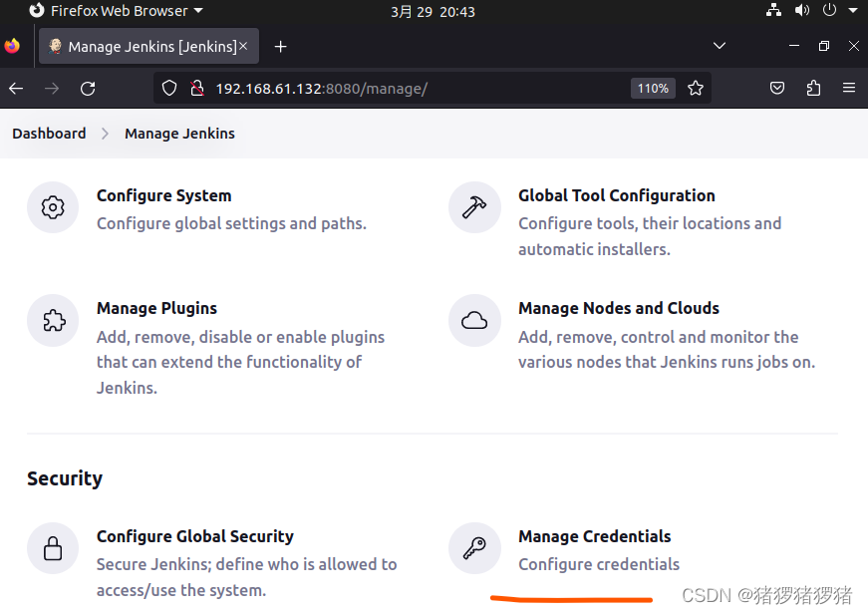Viewport: 868px width, 614px height.
Task: Open the sound menu from system tray
Action: [802, 11]
